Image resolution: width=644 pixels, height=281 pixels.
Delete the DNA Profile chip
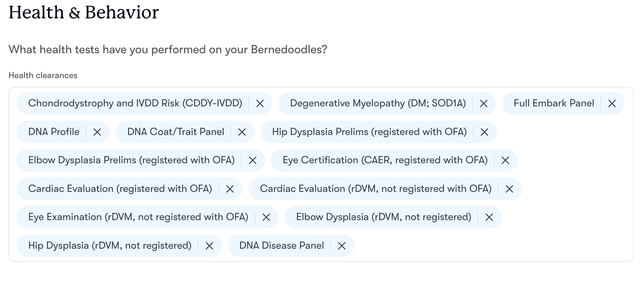pos(97,132)
